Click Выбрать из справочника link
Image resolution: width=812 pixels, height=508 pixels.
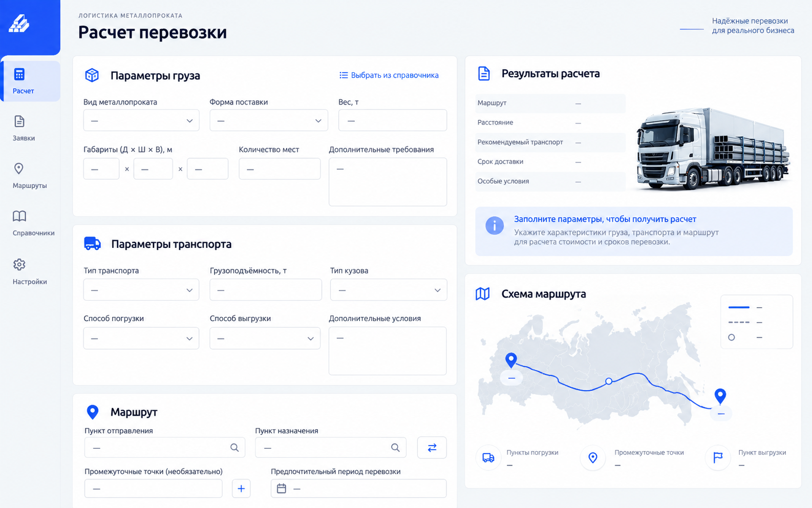pyautogui.click(x=389, y=75)
